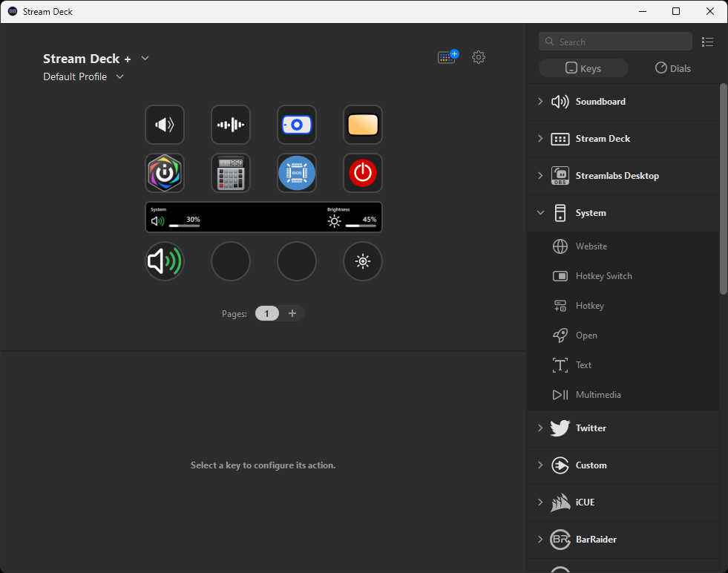Expand the Custom category
This screenshot has width=728, height=573.
tap(540, 465)
